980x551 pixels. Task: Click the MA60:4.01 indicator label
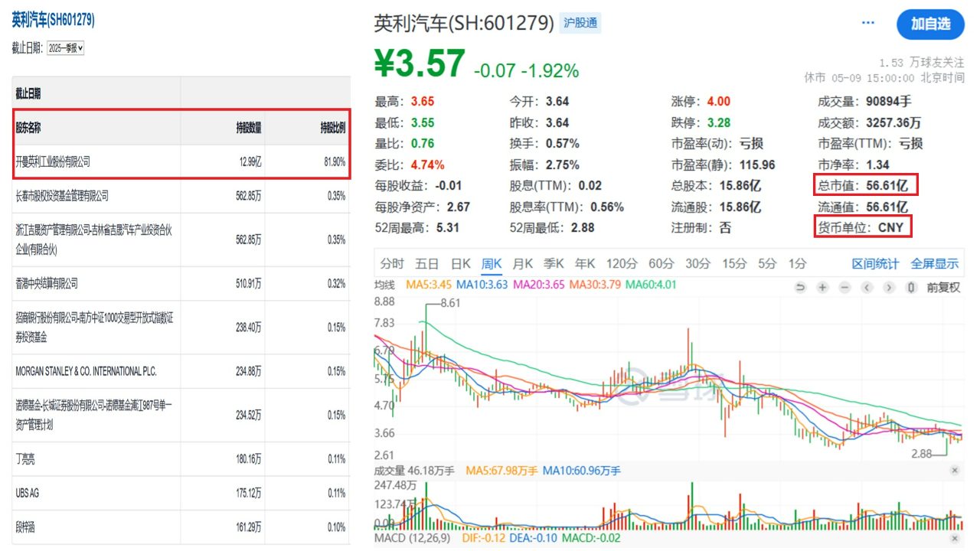click(652, 285)
